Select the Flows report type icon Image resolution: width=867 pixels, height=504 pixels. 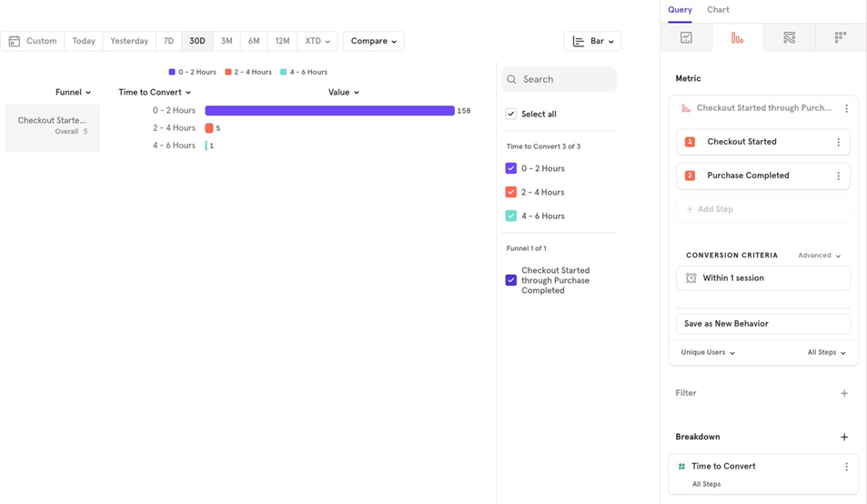(789, 37)
